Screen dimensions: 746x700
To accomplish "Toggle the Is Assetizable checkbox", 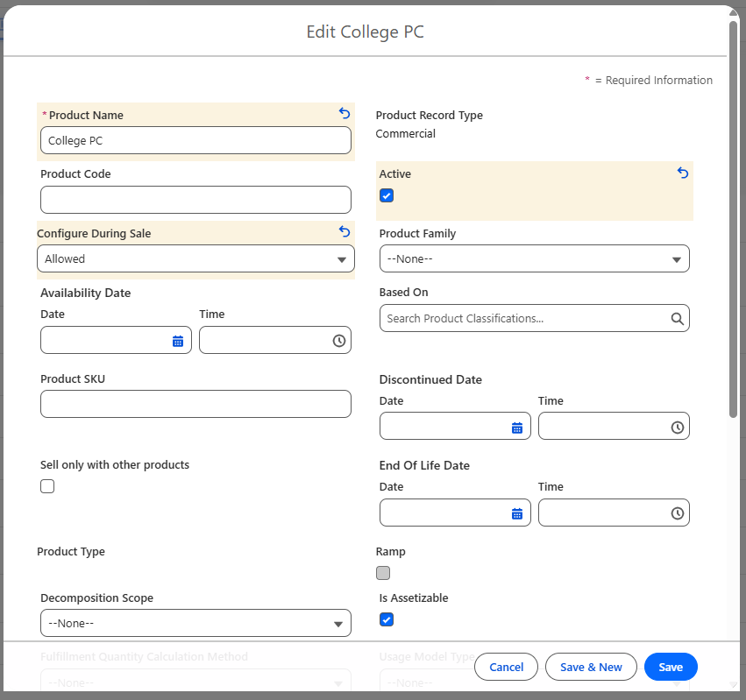I will [x=387, y=619].
